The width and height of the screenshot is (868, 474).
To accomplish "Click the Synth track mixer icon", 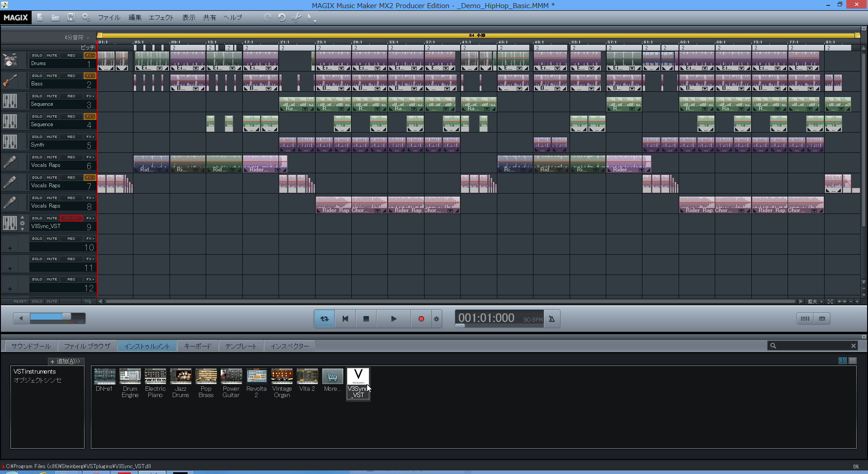I will point(10,142).
